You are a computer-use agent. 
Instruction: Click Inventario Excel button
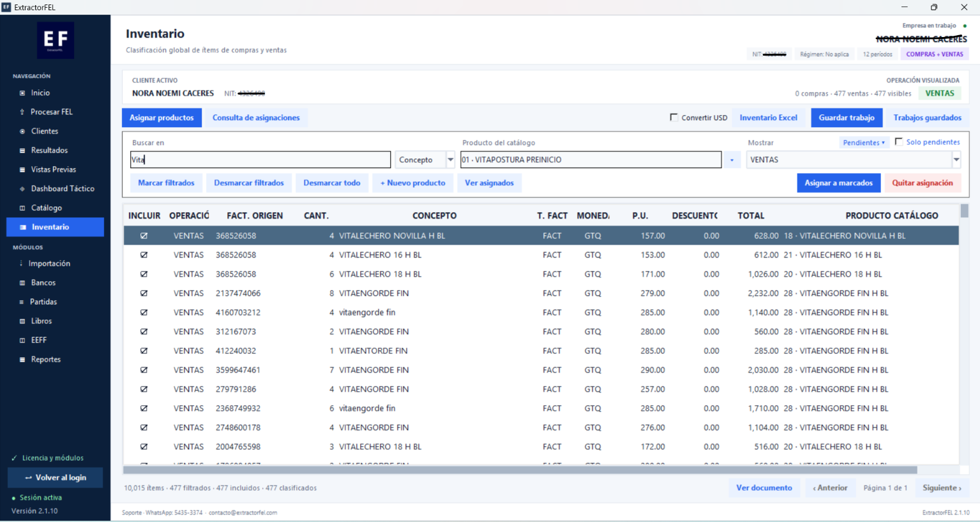tap(768, 118)
